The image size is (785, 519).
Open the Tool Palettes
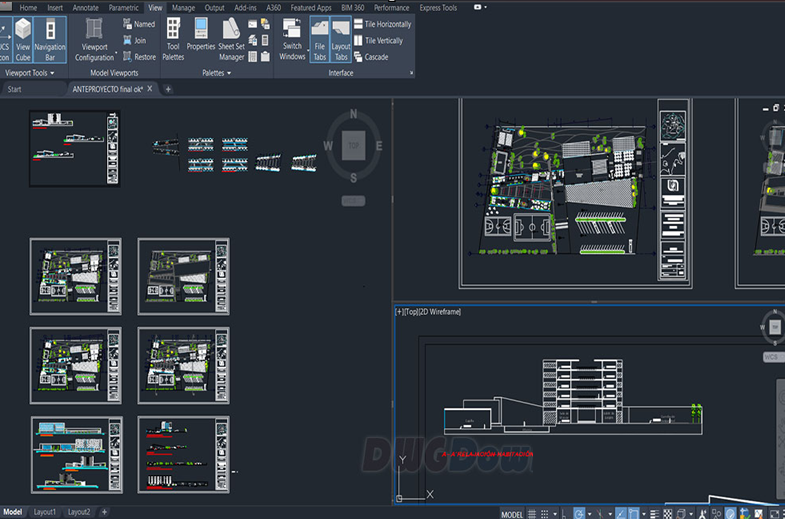[x=173, y=40]
